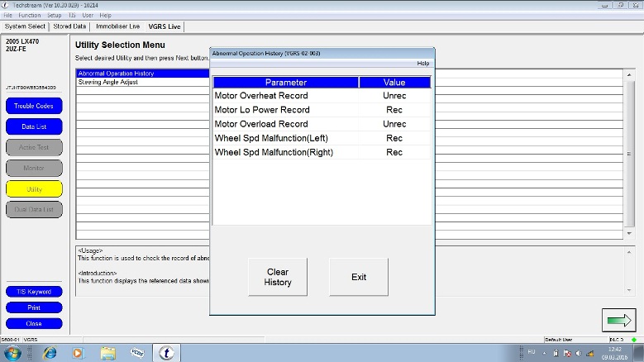Click Help in the dialog menu bar
The height and width of the screenshot is (362, 644).
click(x=422, y=63)
